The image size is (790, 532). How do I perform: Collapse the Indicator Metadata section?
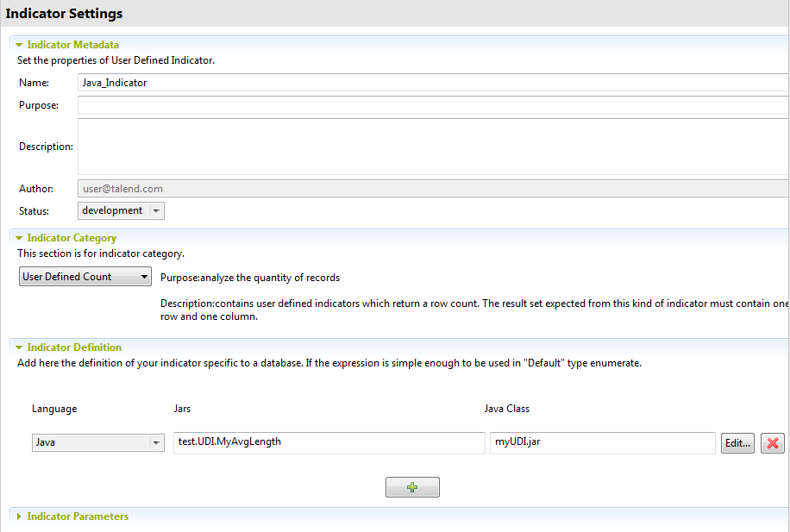pyautogui.click(x=19, y=44)
